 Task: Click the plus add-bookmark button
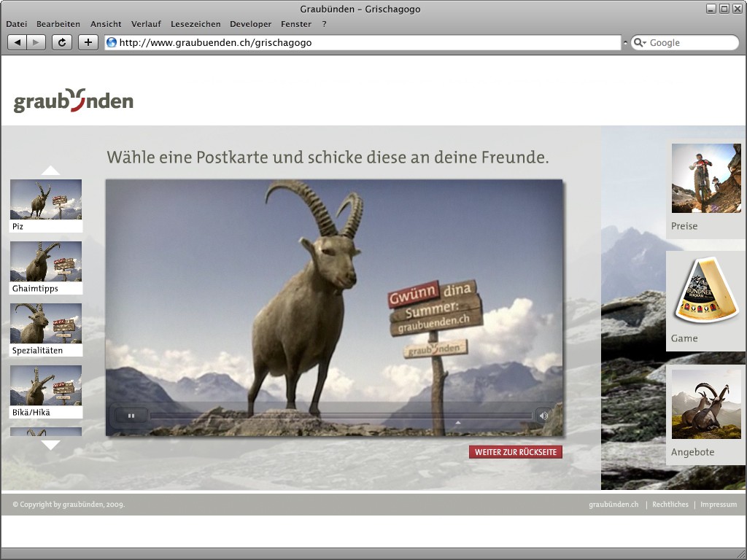pos(88,42)
